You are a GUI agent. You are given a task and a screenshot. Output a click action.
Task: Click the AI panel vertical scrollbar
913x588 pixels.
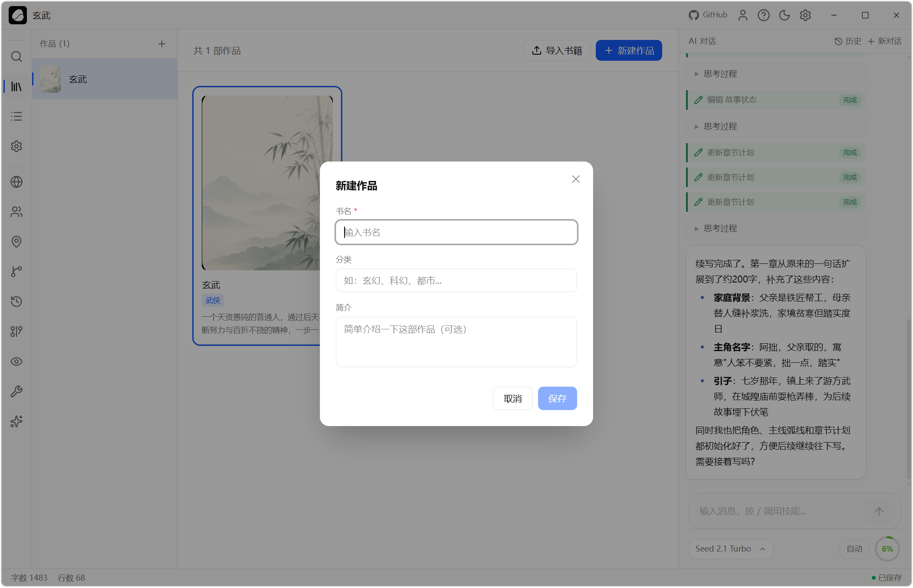coord(909,399)
